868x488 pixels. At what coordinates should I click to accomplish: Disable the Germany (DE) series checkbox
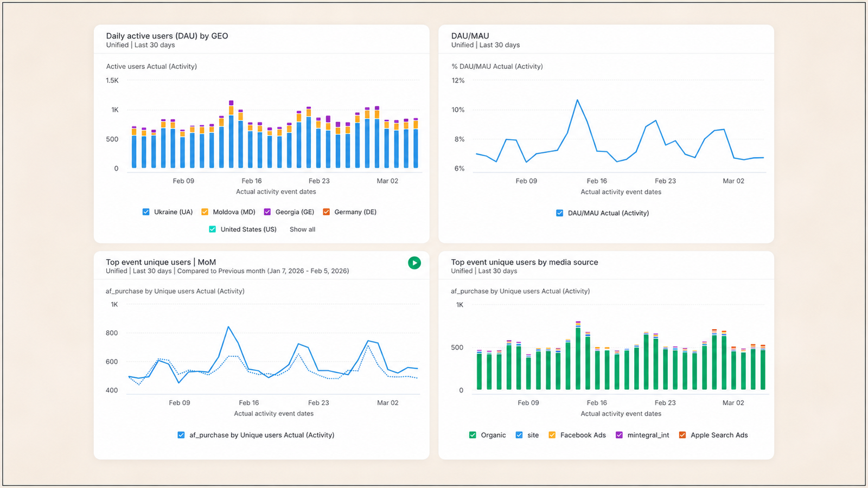(x=327, y=212)
